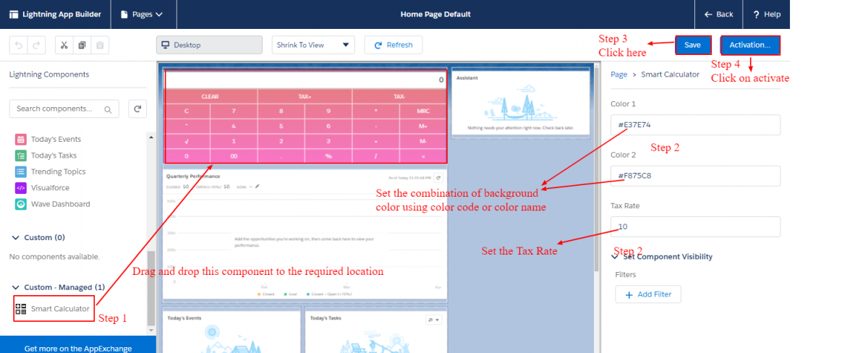Open Today's Tasks card filter dropdown
The width and height of the screenshot is (868, 353).
coord(434,319)
